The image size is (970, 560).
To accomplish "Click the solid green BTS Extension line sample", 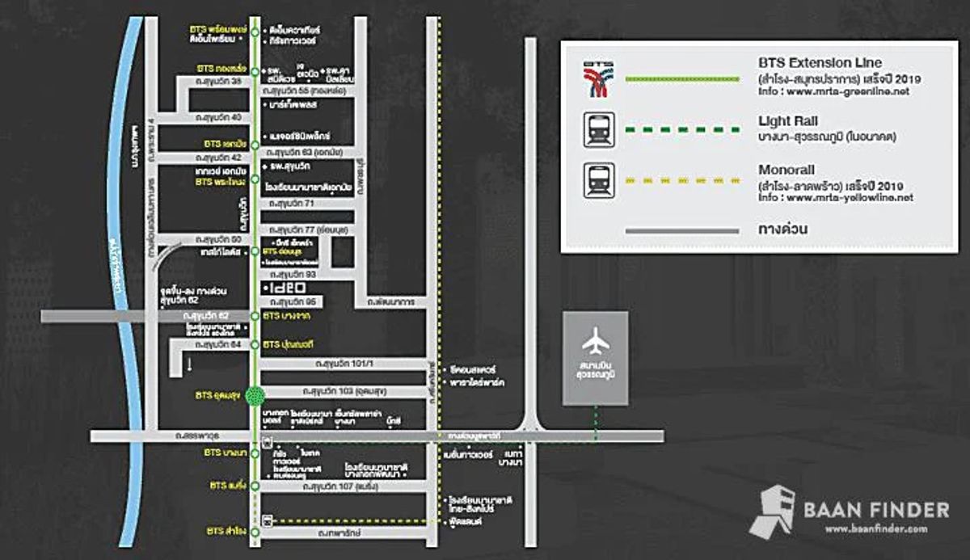I will pyautogui.click(x=681, y=79).
